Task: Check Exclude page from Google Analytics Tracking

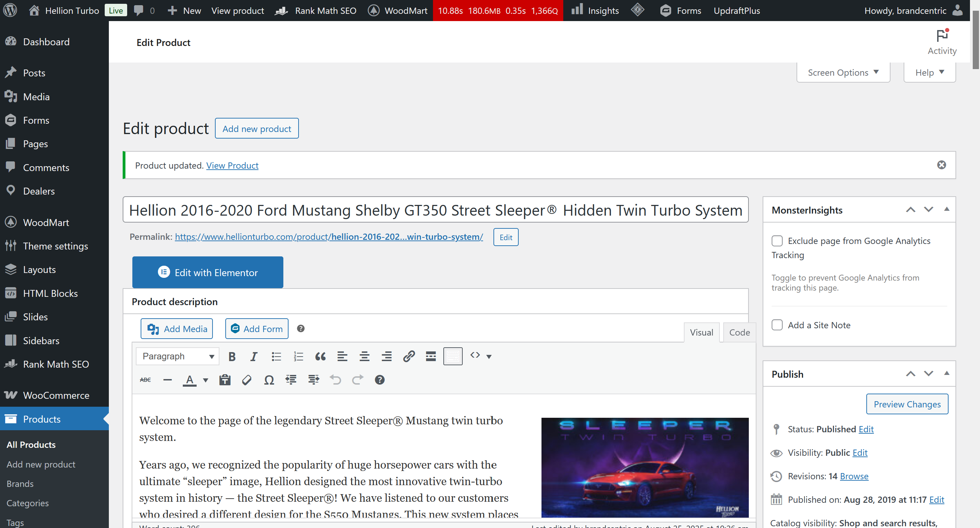Action: pyautogui.click(x=777, y=241)
